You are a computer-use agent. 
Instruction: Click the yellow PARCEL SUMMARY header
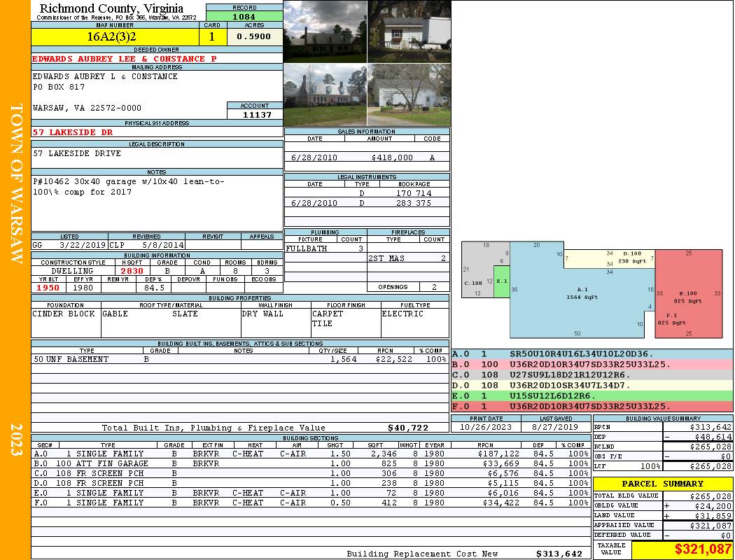pyautogui.click(x=662, y=484)
